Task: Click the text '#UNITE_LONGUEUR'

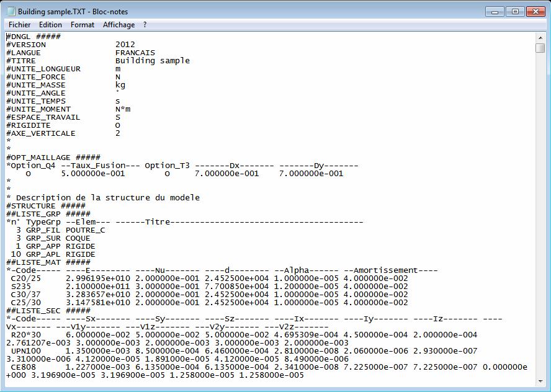Action: (43, 69)
